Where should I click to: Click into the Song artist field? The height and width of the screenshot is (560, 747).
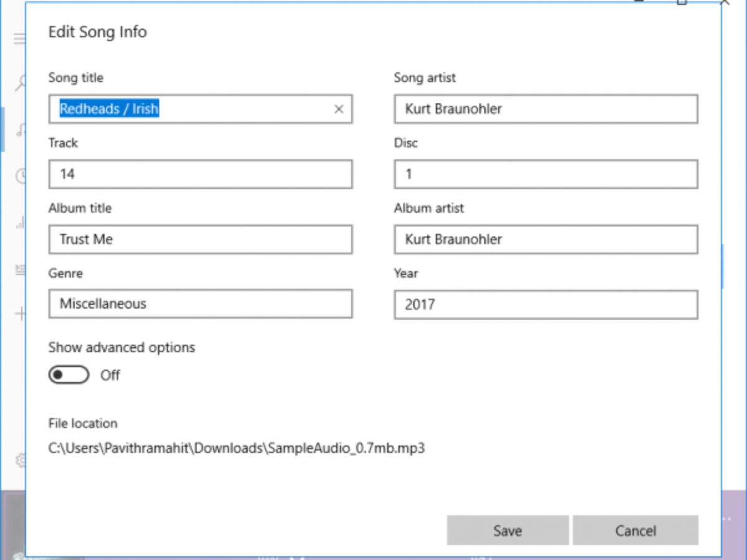pos(545,110)
